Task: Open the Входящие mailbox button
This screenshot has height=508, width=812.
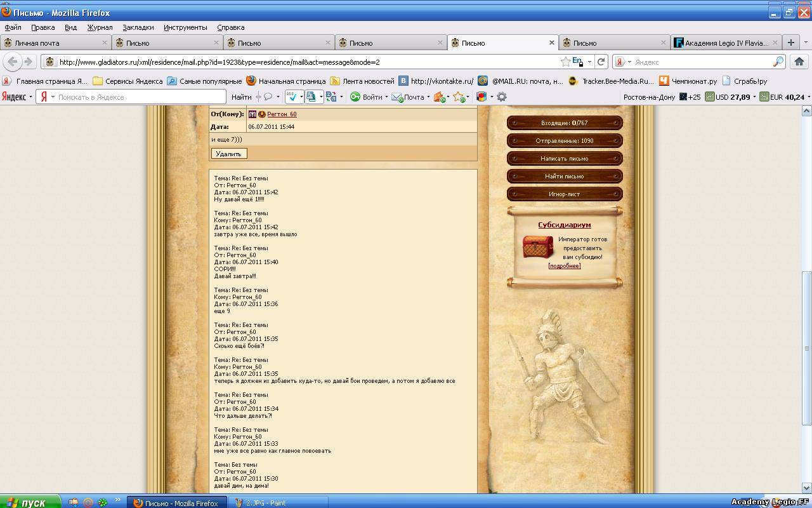Action: (565, 123)
